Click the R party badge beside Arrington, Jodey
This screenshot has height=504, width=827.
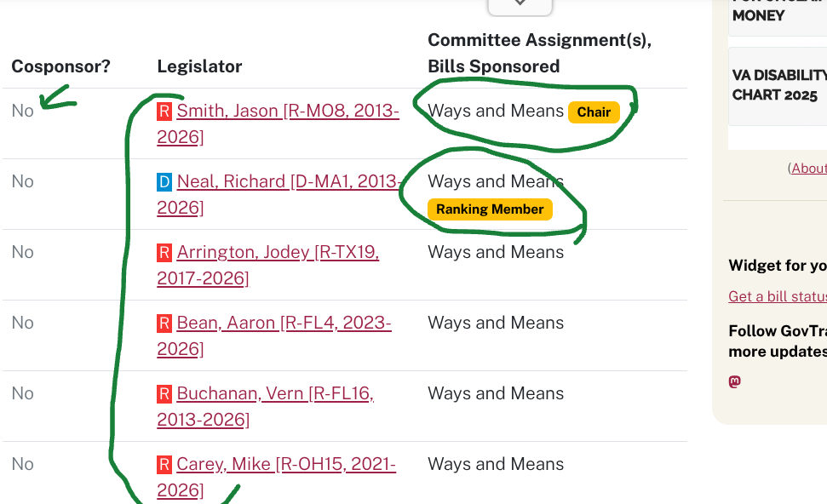pos(164,252)
